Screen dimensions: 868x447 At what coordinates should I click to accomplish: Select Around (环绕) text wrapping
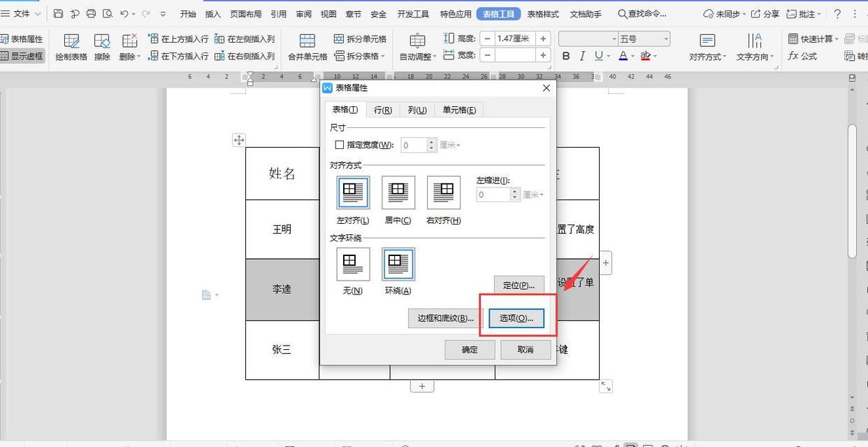[x=398, y=264]
